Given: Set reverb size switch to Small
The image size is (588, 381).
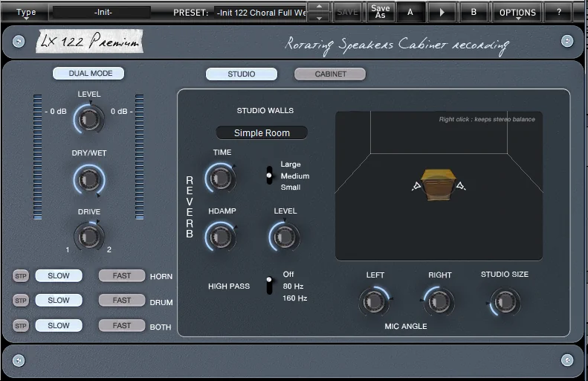Looking at the screenshot, I should click(x=290, y=188).
